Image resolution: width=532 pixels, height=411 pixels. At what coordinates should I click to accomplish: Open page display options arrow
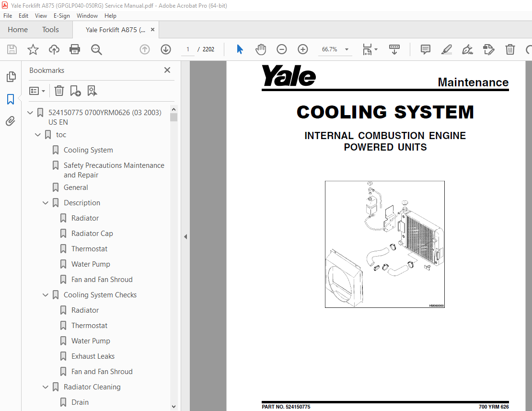click(376, 49)
